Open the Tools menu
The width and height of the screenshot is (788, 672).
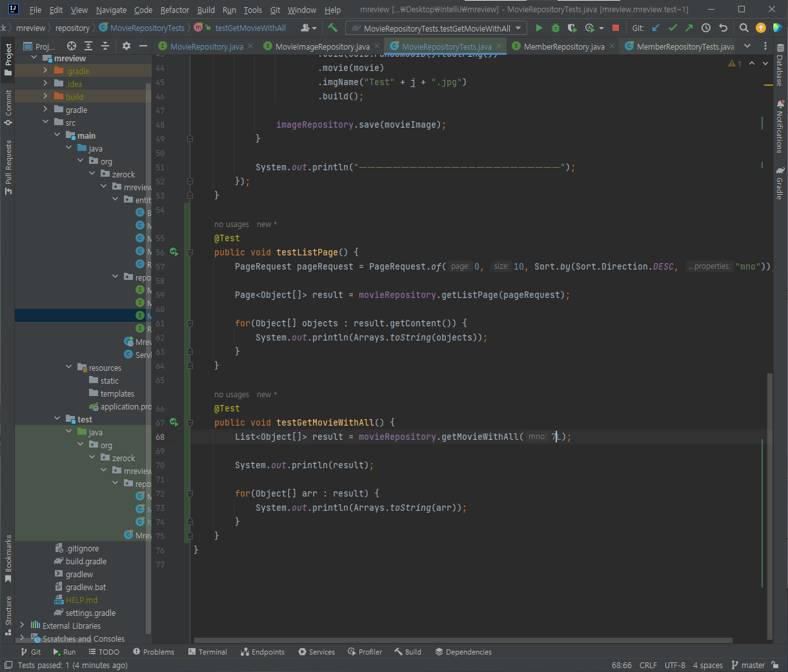[252, 10]
